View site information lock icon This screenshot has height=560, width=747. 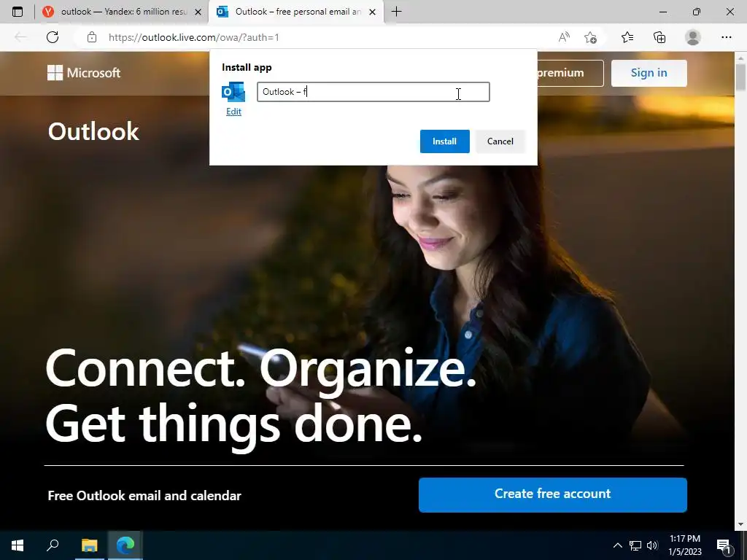92,37
